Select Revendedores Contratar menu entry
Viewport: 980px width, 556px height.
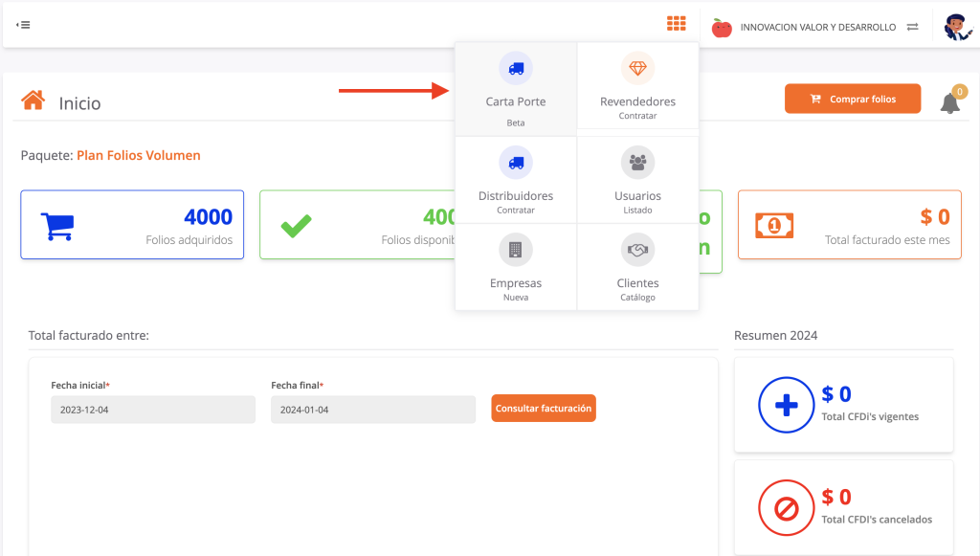coord(637,85)
